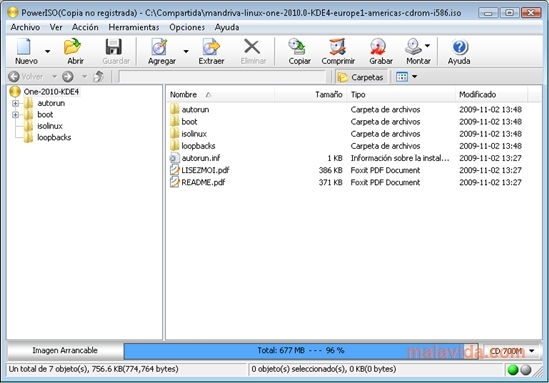
Task: Open the Nuevo dropdown arrow
Action: click(x=47, y=51)
